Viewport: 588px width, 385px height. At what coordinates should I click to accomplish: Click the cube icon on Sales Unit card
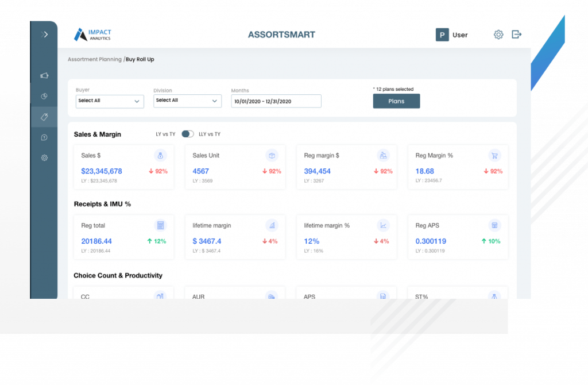(272, 155)
